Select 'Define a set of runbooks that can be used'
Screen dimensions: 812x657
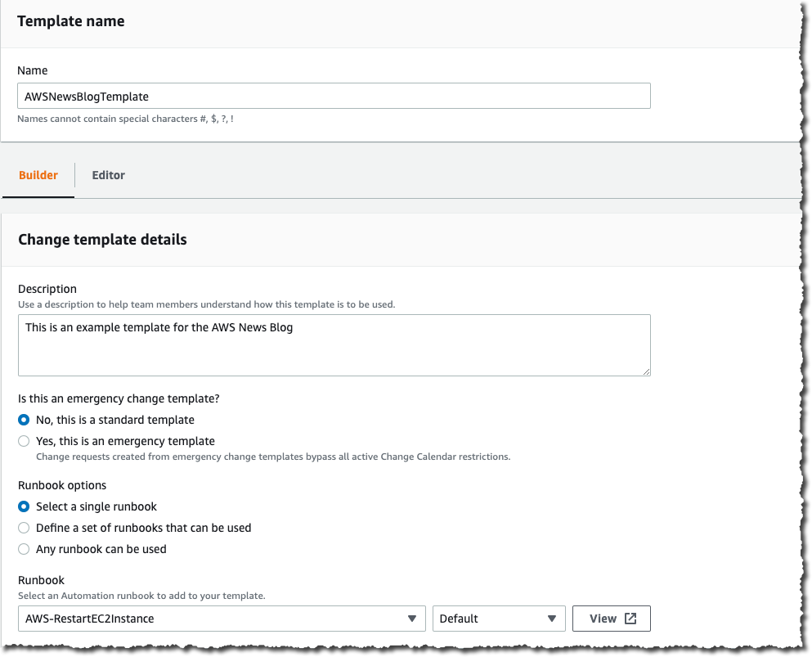[x=24, y=528]
